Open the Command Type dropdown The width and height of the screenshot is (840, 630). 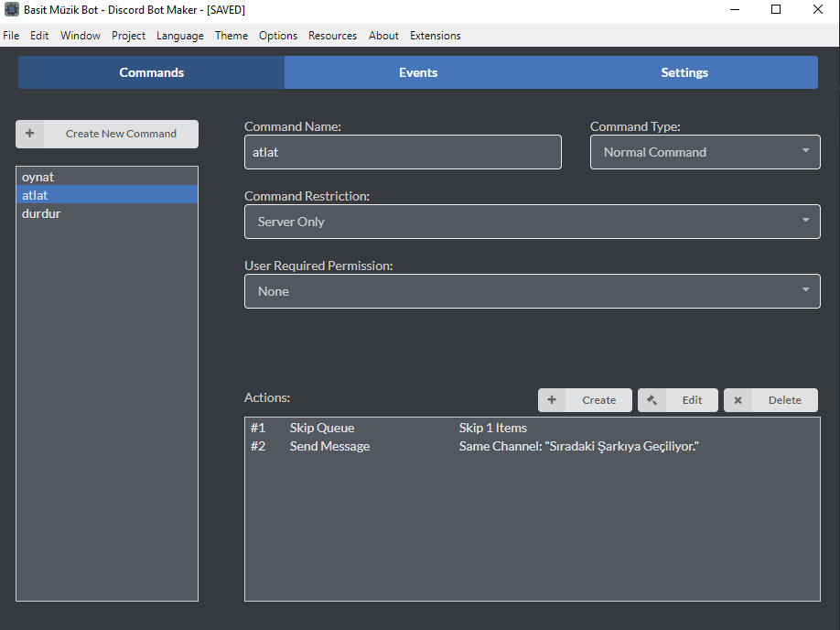click(x=705, y=152)
